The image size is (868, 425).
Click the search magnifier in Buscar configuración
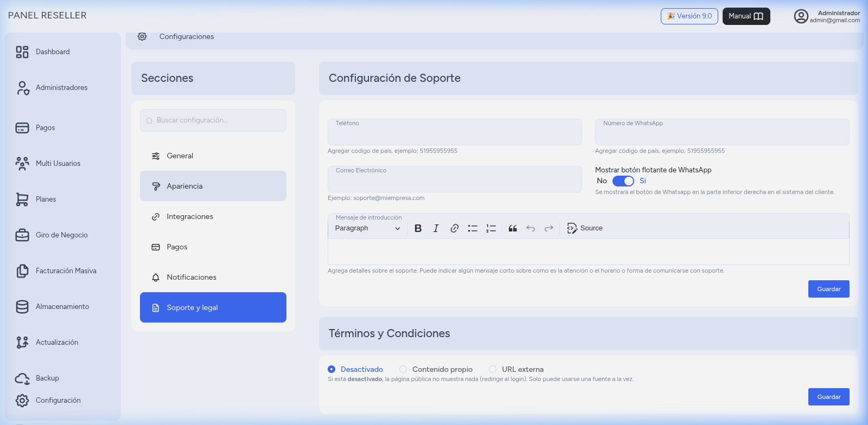click(x=149, y=121)
